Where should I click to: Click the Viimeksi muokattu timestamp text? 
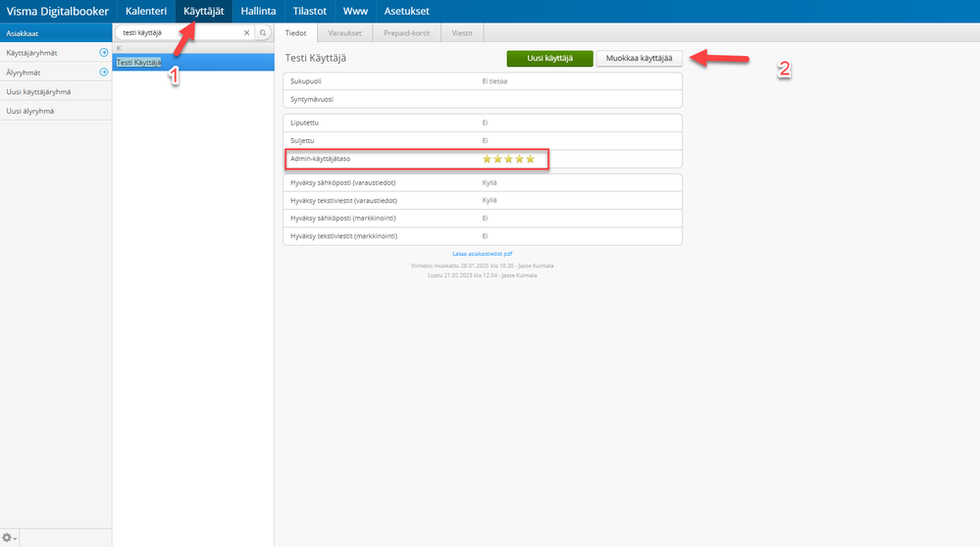(482, 266)
